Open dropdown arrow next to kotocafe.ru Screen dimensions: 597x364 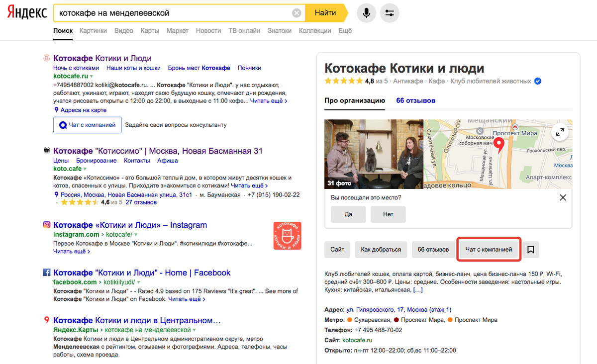[92, 77]
